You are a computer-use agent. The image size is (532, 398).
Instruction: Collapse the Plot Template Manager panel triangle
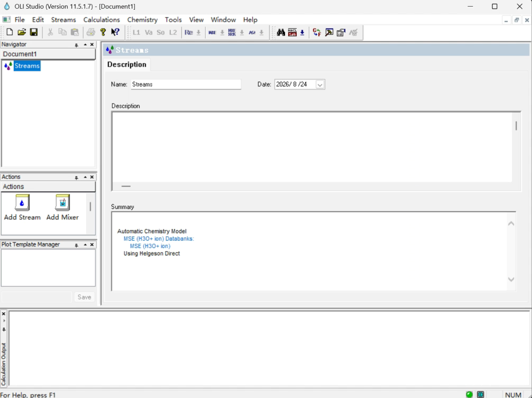tap(85, 245)
